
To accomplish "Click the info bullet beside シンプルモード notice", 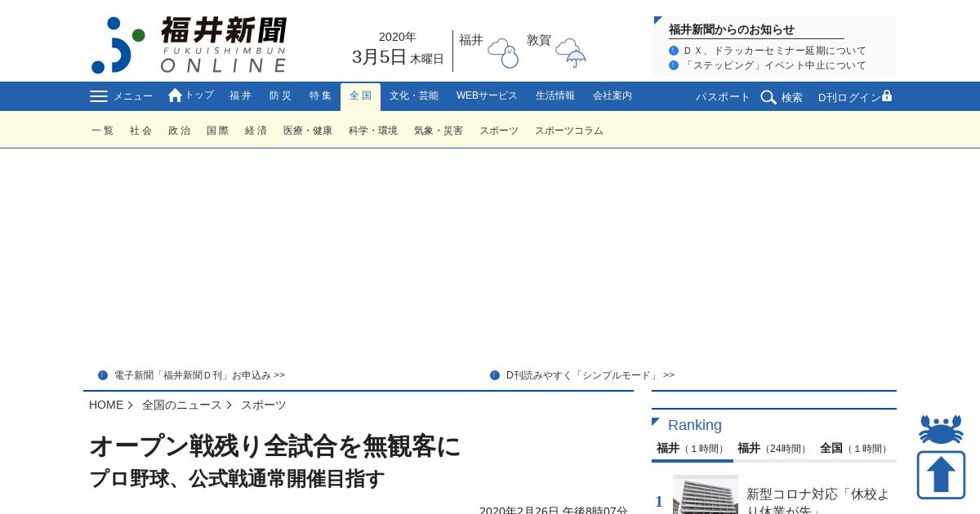I will [x=495, y=375].
